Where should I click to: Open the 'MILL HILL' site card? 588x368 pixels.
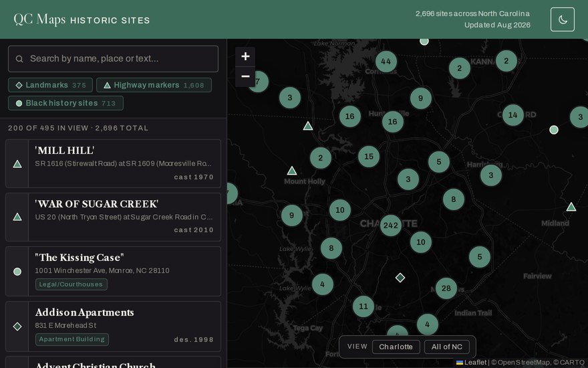click(113, 163)
